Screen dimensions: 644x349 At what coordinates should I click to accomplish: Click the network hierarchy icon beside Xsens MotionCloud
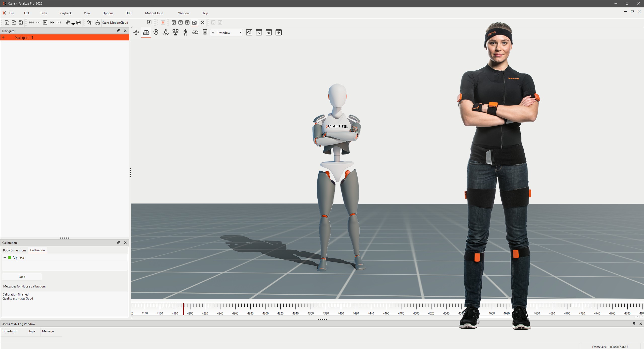pyautogui.click(x=98, y=23)
